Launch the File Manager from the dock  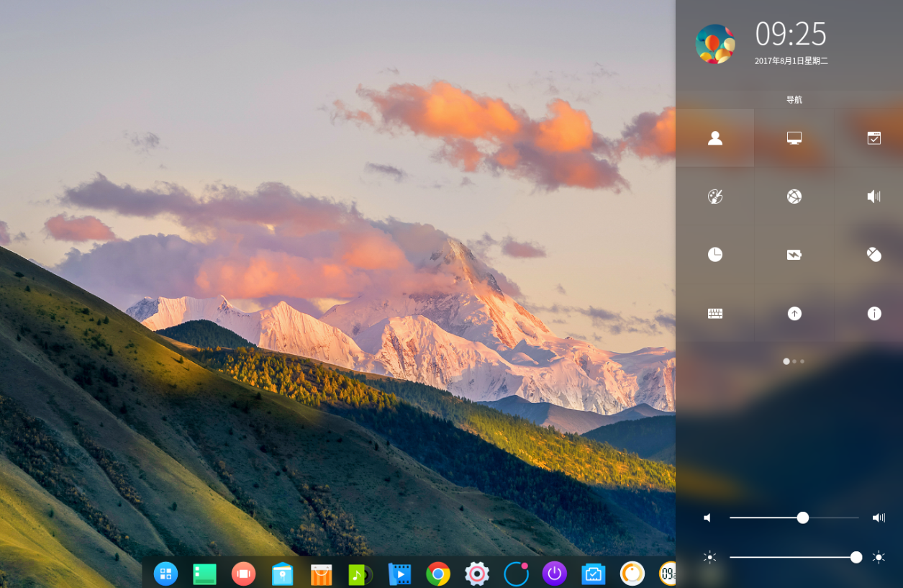click(x=282, y=574)
